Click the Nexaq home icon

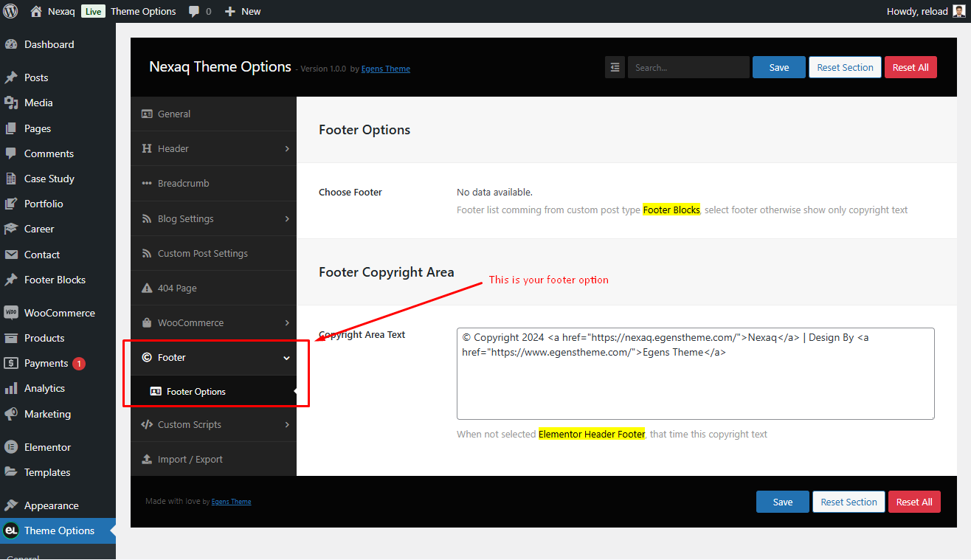pos(36,11)
